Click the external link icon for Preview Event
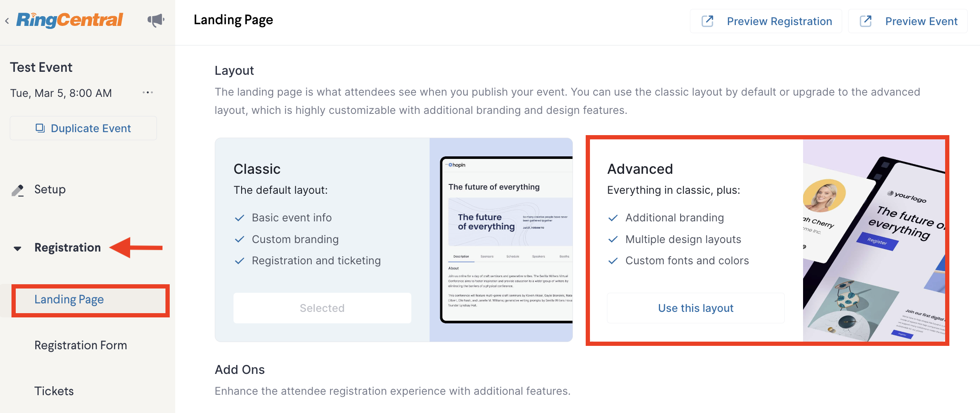This screenshot has width=980, height=413. (x=866, y=21)
